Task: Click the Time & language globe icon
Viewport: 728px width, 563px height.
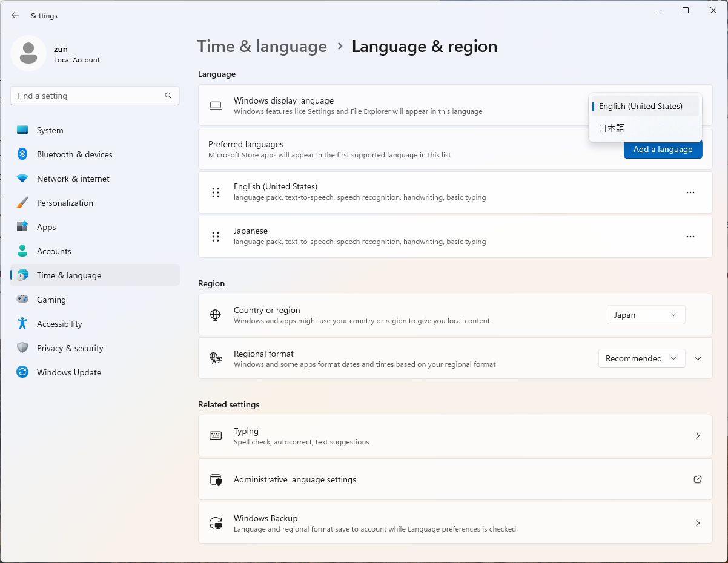Action: pyautogui.click(x=22, y=275)
